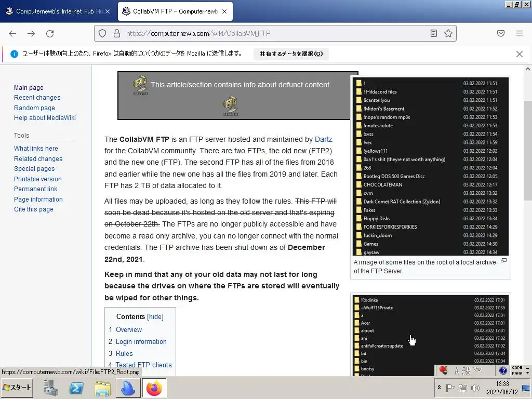Click the Firefox taskbar button
This screenshot has width=532, height=399.
point(154,388)
